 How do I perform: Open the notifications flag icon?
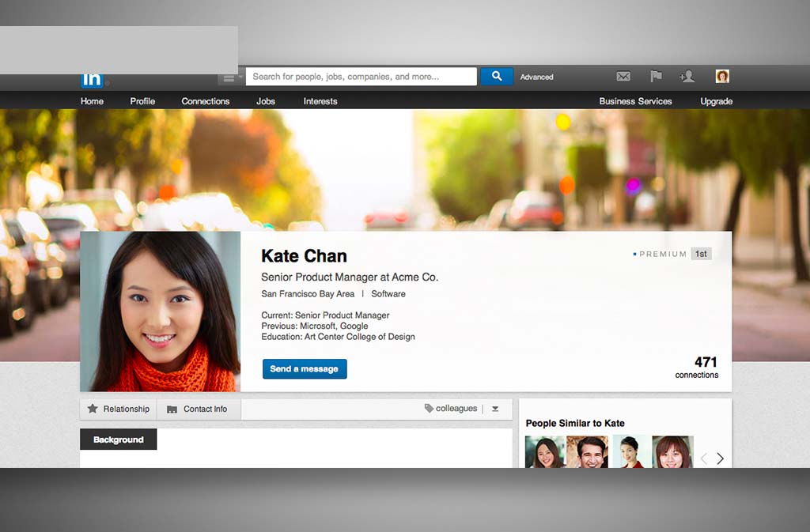coord(656,77)
